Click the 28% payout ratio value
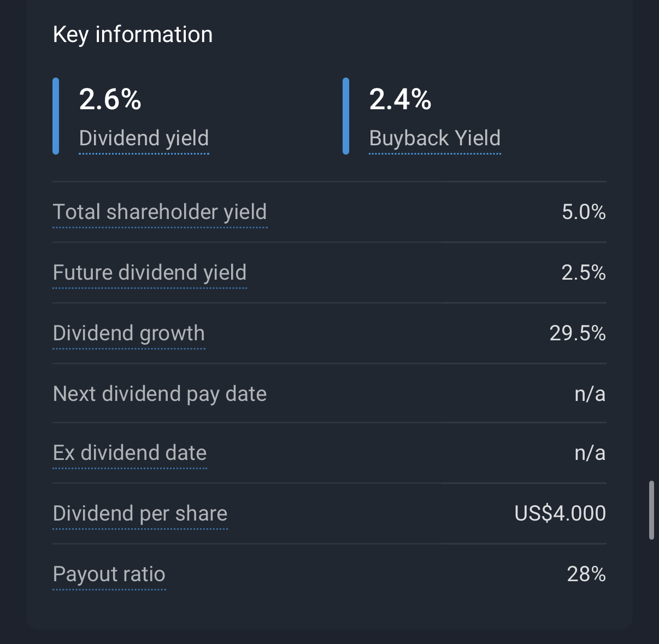 (586, 574)
